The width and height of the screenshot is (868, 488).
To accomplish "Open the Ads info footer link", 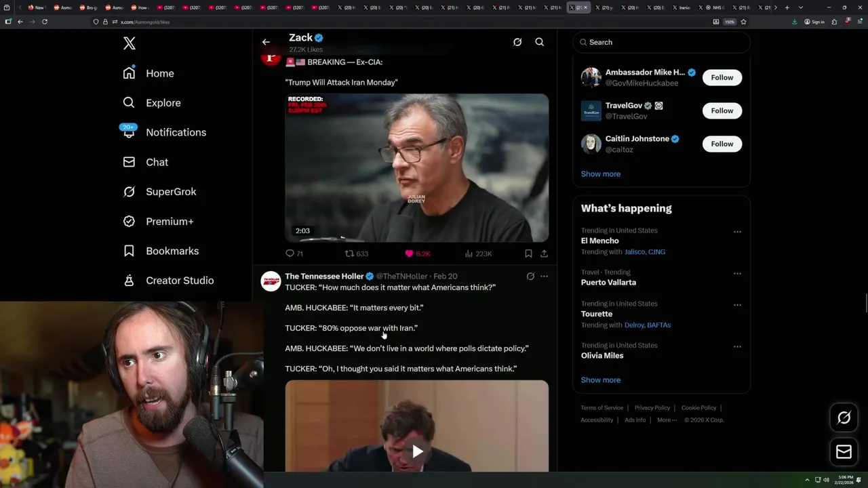I will pos(635,420).
